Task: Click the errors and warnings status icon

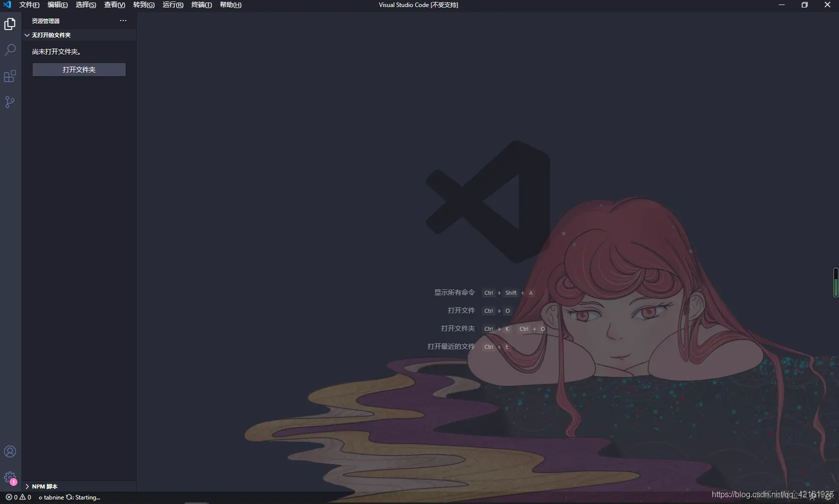Action: coord(18,497)
